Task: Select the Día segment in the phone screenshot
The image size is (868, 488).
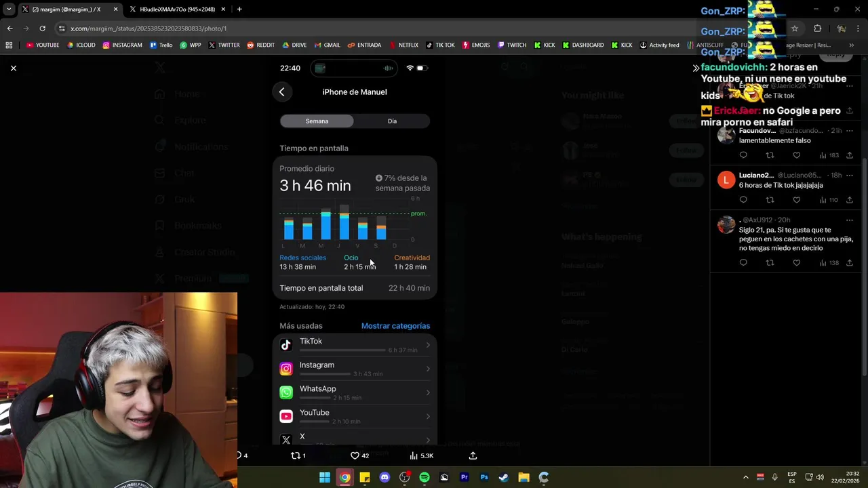Action: click(x=392, y=121)
